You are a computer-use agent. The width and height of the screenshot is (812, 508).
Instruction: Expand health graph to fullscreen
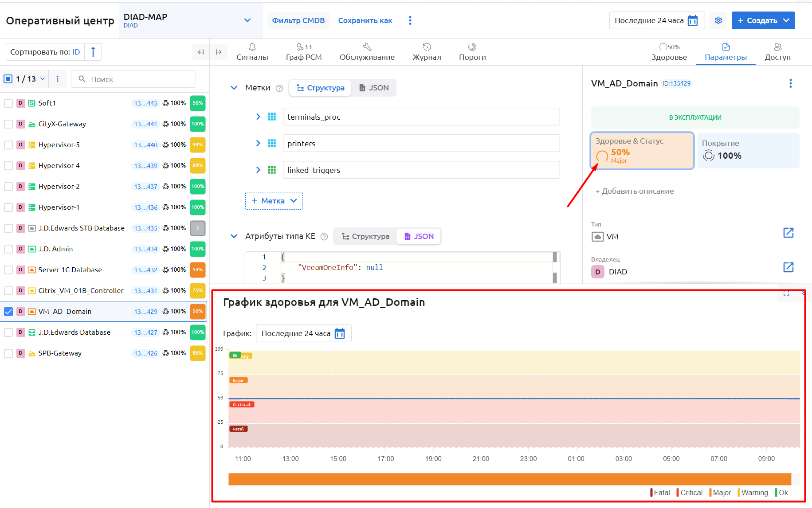click(786, 293)
